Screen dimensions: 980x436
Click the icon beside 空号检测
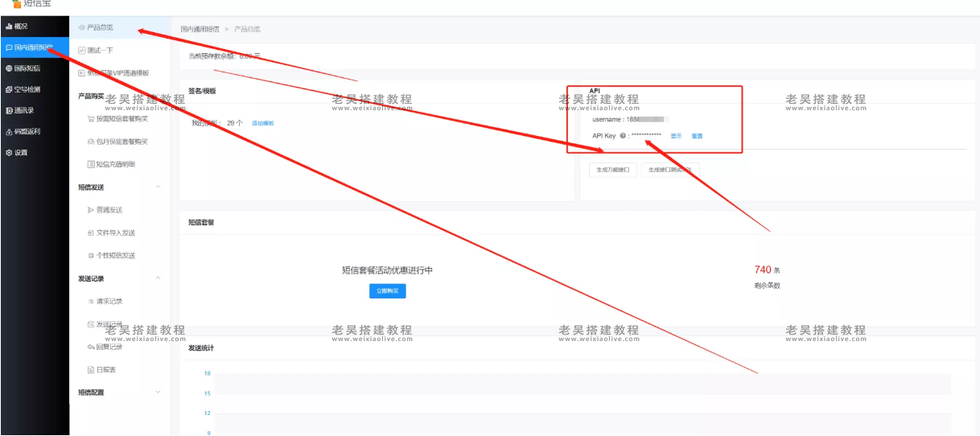pyautogui.click(x=9, y=89)
